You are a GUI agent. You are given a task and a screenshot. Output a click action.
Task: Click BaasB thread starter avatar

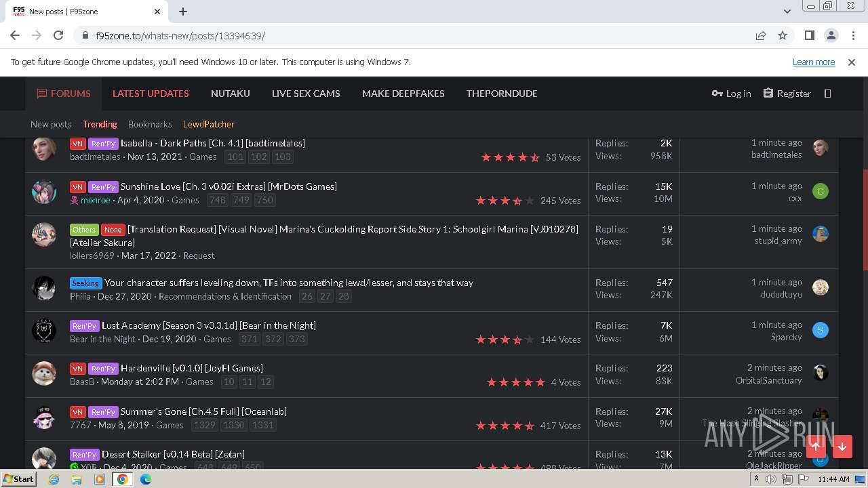point(44,373)
